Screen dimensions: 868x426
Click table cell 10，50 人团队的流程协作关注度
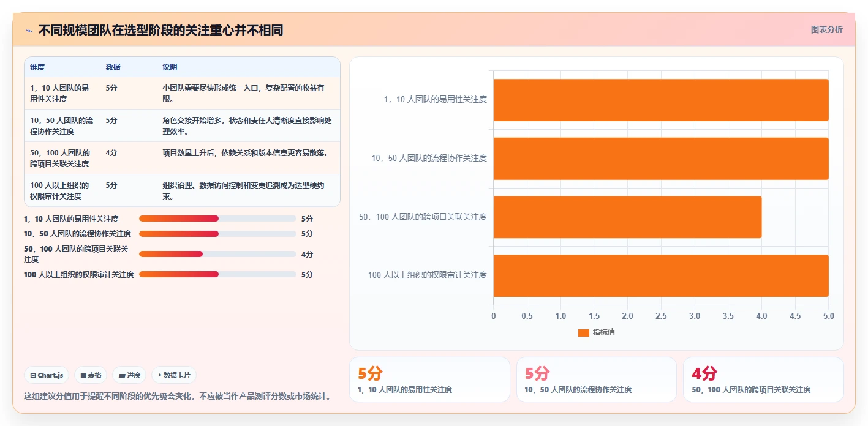pyautogui.click(x=61, y=125)
